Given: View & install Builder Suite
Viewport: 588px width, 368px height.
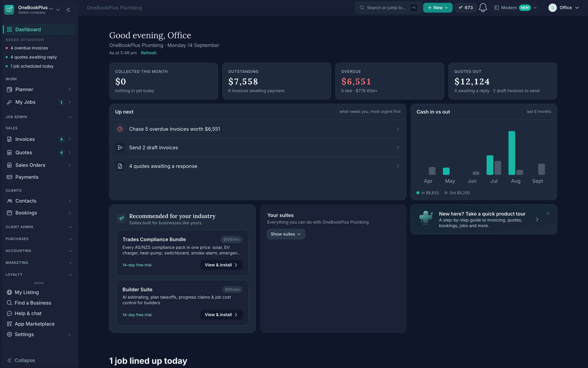Looking at the screenshot, I should 221,315.
